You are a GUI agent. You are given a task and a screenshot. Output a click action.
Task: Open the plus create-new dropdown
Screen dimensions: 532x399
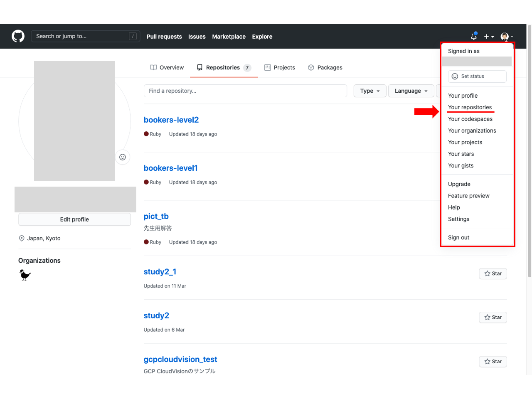pos(489,37)
